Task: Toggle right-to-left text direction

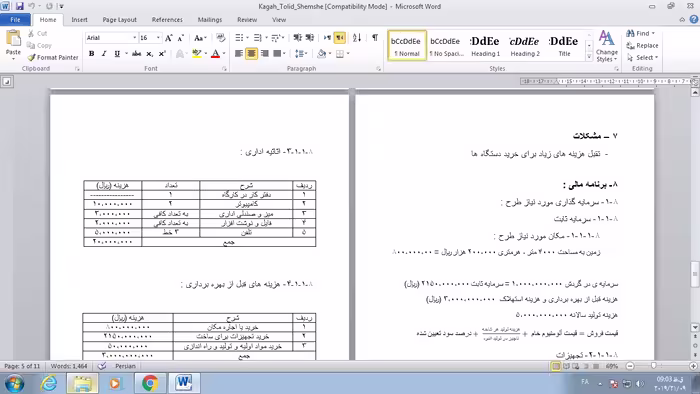Action: [x=340, y=37]
